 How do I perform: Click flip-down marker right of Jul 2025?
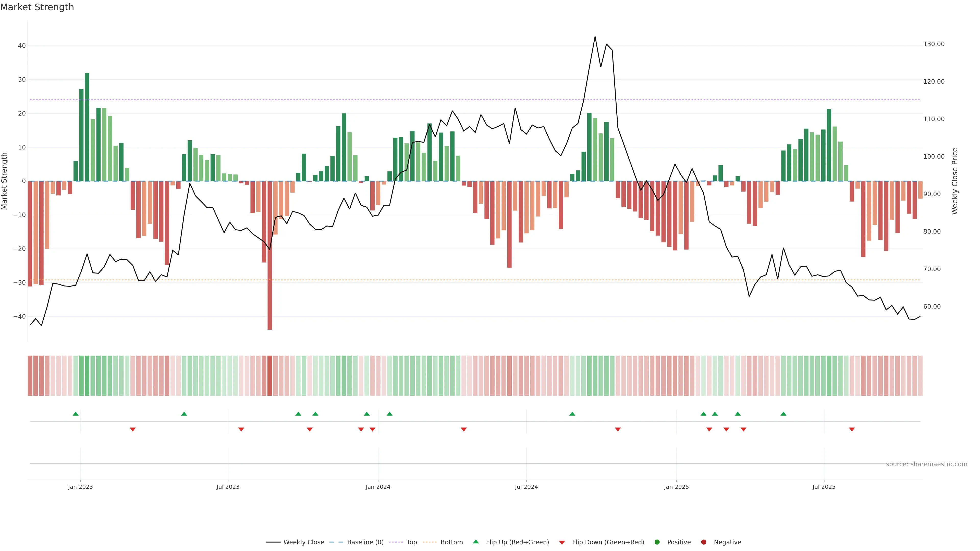pyautogui.click(x=852, y=429)
